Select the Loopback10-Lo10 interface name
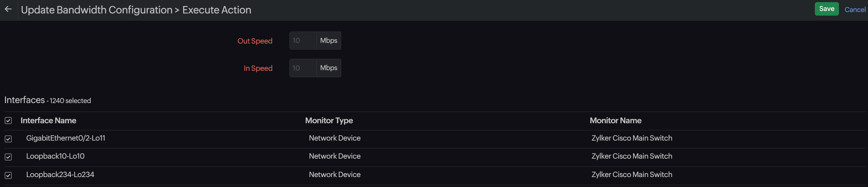Image resolution: width=868 pixels, height=187 pixels. tap(55, 156)
